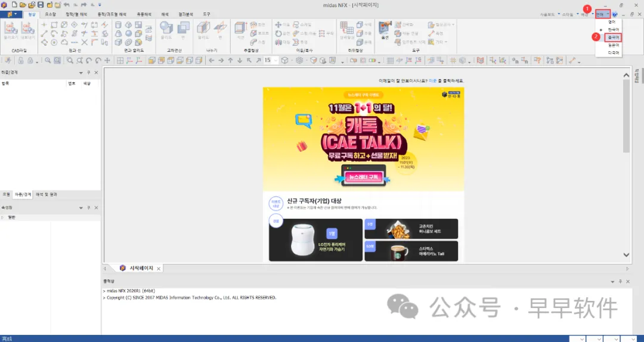Click the pan cross-arrows icon in view toolbar
Screen dimensions: 644x342
pyautogui.click(x=107, y=60)
